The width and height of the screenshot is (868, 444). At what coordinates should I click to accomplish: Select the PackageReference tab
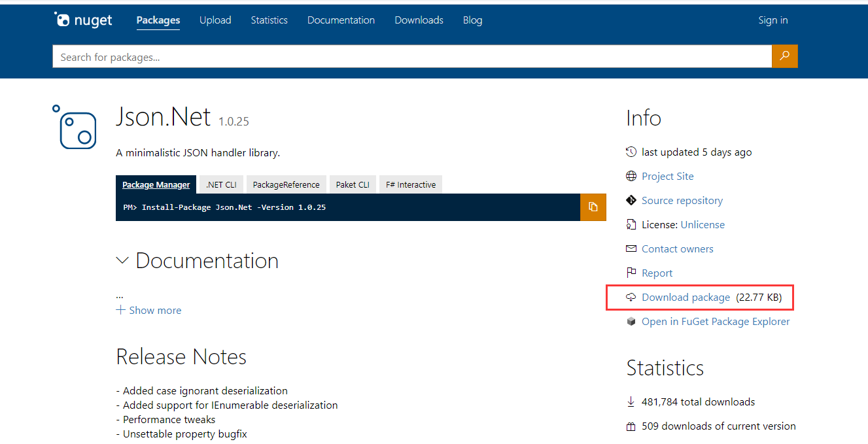[x=286, y=185]
